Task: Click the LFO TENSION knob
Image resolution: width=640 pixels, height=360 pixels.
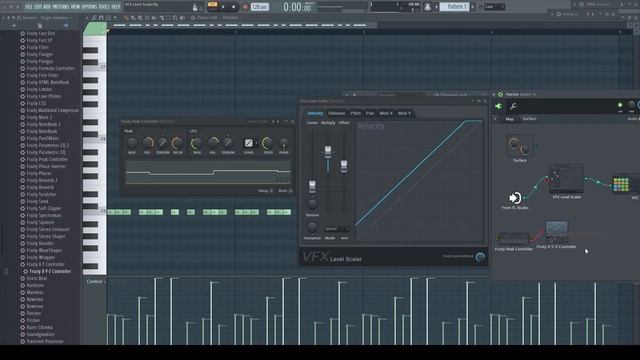Action: tap(228, 143)
